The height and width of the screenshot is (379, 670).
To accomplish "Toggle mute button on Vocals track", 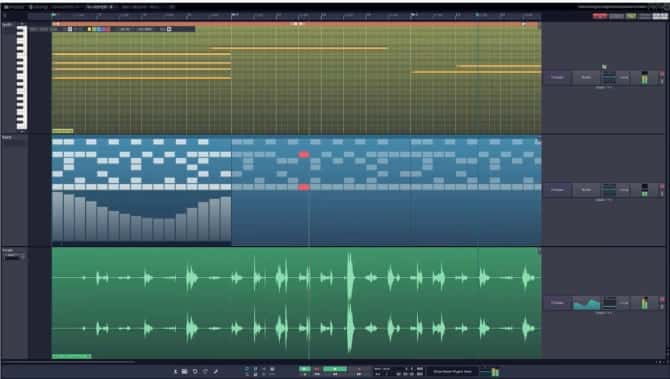I will point(662,300).
